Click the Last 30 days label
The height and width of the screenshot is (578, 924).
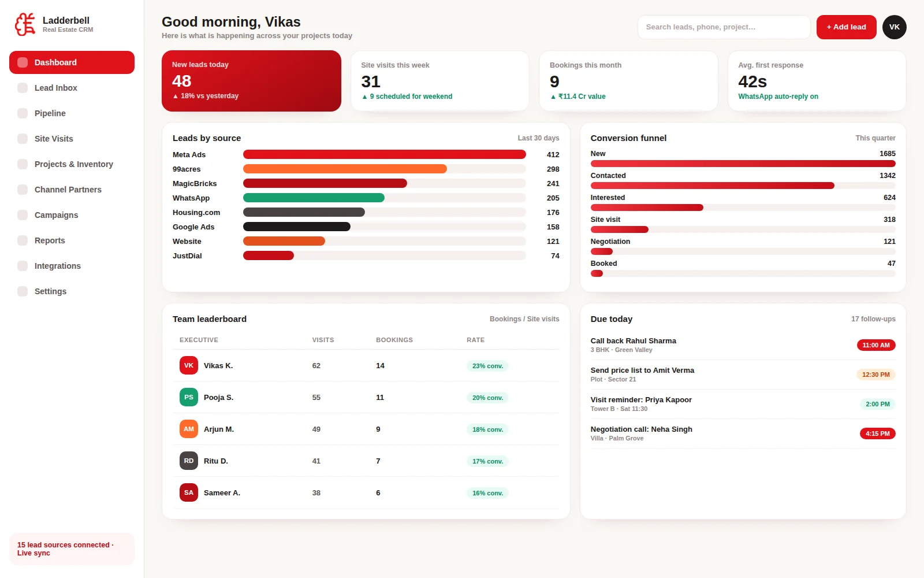538,138
